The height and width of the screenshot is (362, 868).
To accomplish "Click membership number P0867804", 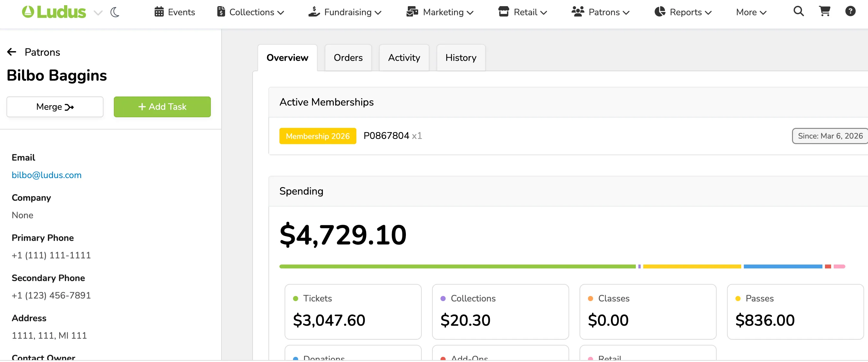I will click(386, 136).
